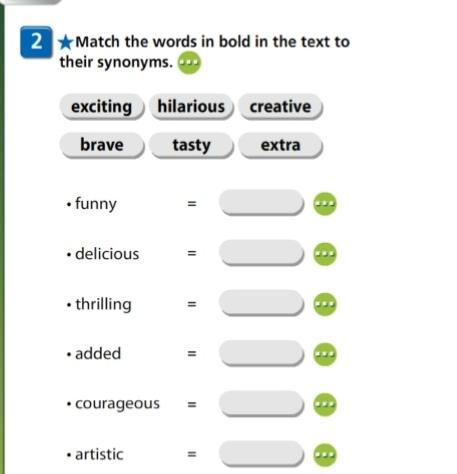Screen dimensions: 457x474
Task: Open the green hint icon for artistic
Action: (325, 455)
